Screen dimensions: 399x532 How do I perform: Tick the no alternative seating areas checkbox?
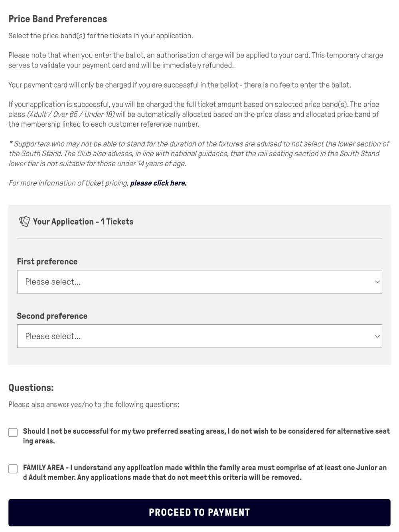(x=13, y=433)
